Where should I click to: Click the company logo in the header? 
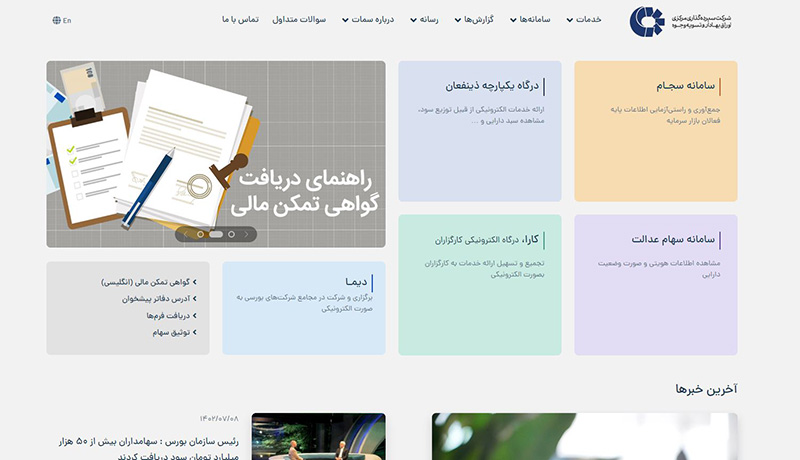[x=680, y=21]
